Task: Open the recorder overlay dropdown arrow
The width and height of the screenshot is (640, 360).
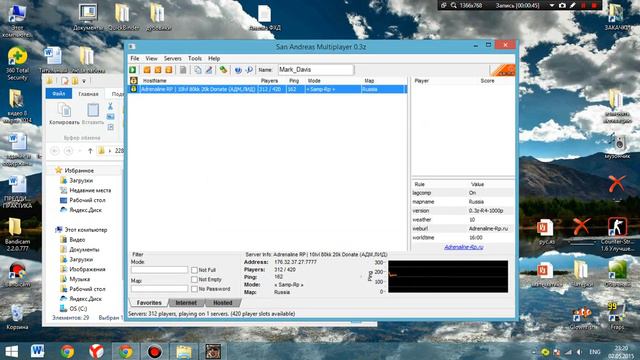Action: [552, 6]
